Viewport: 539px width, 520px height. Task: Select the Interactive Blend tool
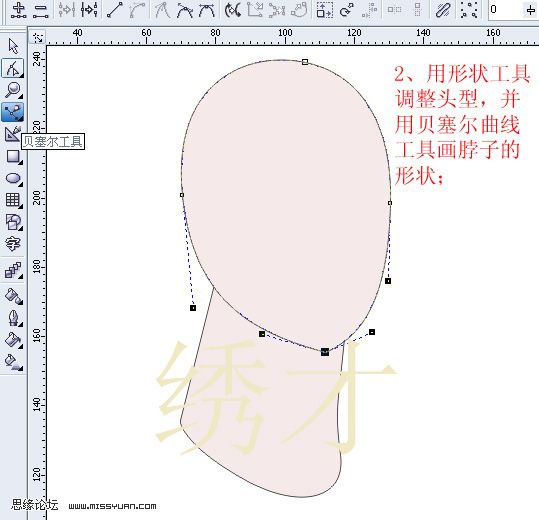point(13,270)
